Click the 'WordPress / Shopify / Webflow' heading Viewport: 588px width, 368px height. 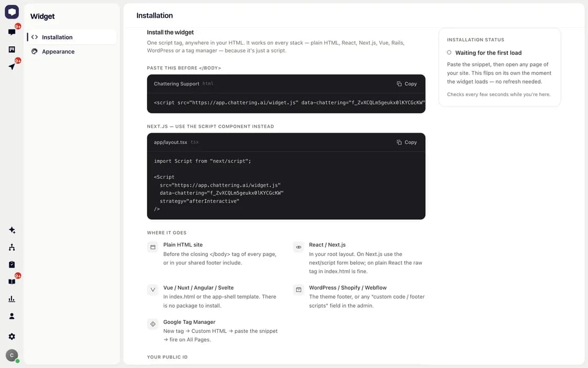coord(348,288)
